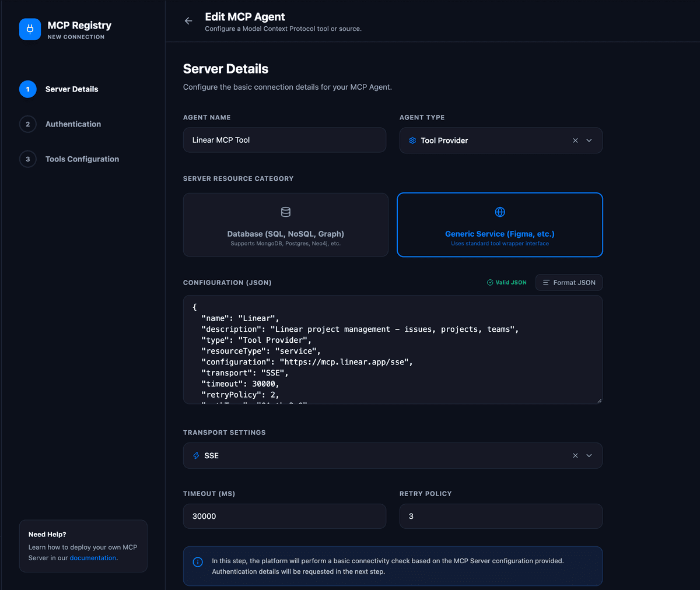Click the database cylinder icon
This screenshot has width=700, height=590.
(x=286, y=212)
